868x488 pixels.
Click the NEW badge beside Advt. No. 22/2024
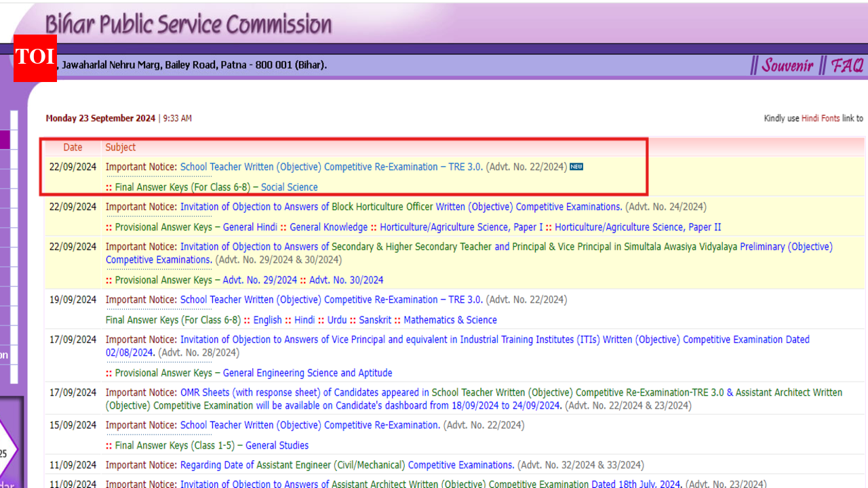pos(576,167)
